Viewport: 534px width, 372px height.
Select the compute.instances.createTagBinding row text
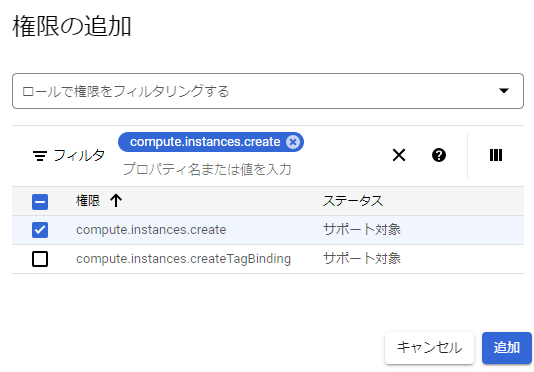[x=183, y=259]
